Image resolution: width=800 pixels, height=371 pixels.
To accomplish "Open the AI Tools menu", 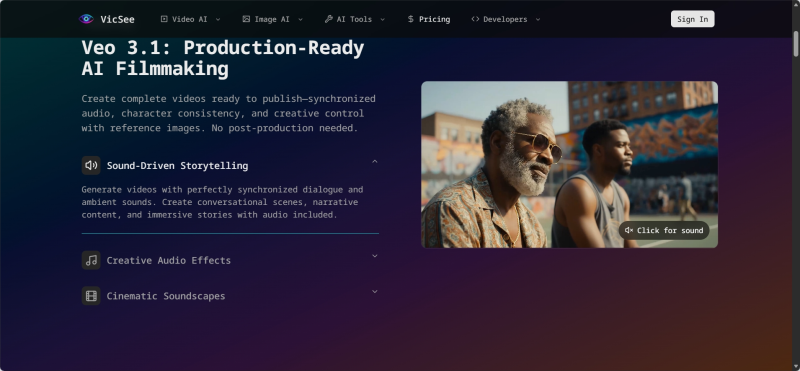I will [355, 19].
